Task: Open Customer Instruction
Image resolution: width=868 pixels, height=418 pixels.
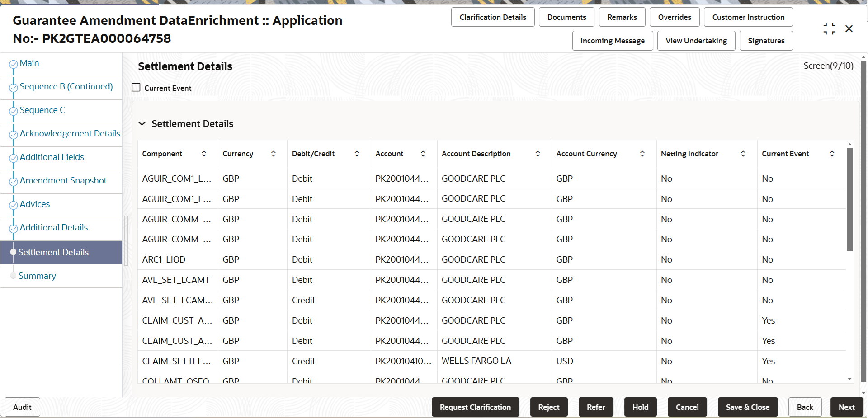Action: pos(748,17)
